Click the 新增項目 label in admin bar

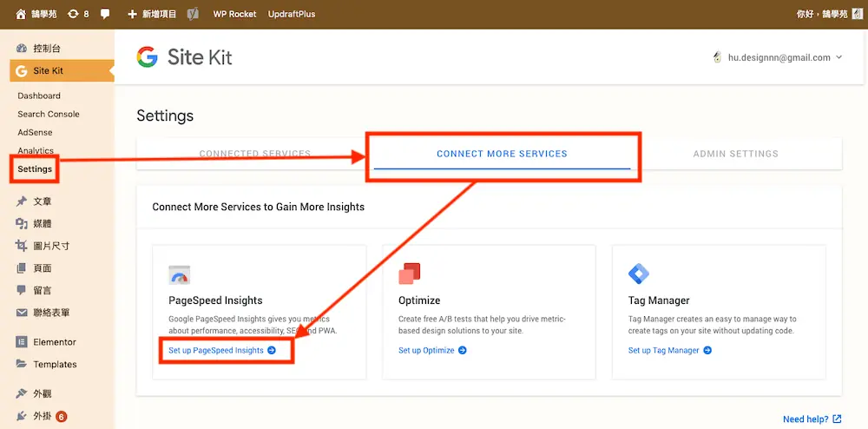159,15
